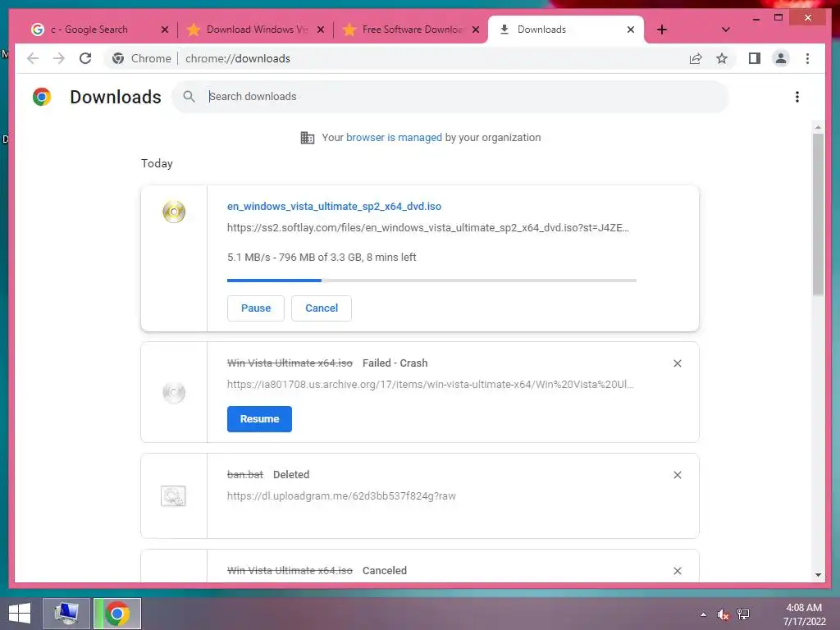The image size is (840, 630).
Task: Reload the downloads page
Action: coord(85,58)
